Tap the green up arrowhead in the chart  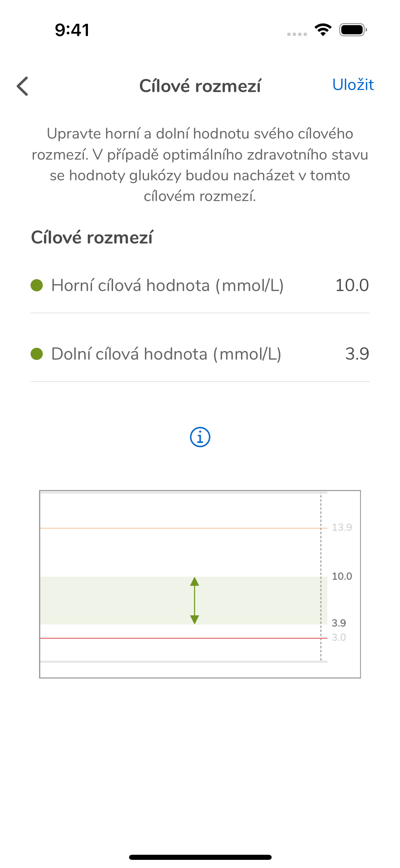click(x=195, y=581)
